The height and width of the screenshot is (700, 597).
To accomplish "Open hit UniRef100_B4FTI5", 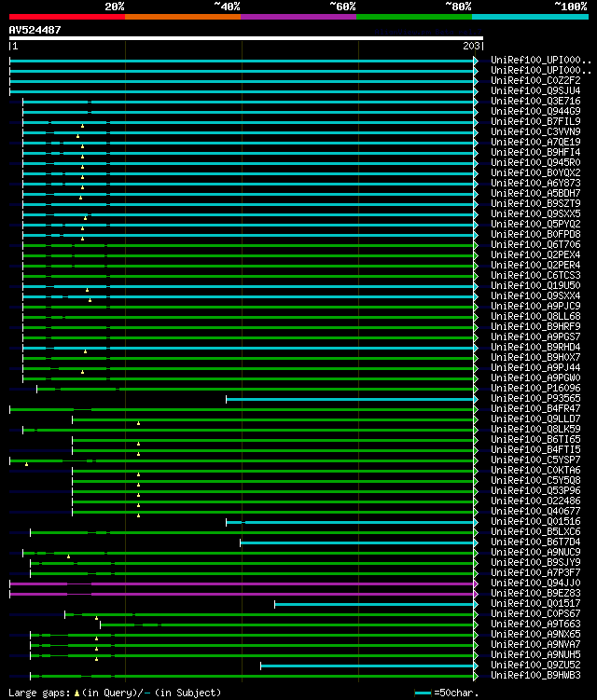I will pos(535,450).
